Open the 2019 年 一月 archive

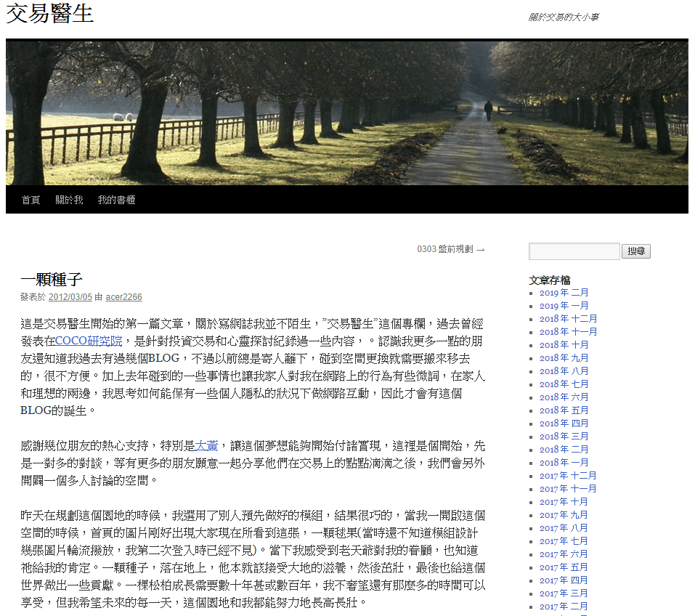[x=564, y=306]
